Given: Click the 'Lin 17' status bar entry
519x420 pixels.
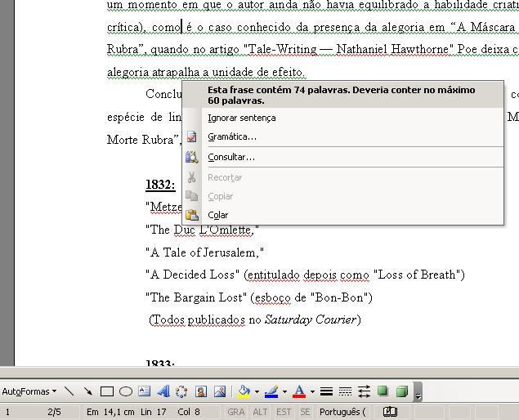Looking at the screenshot, I should point(154,412).
